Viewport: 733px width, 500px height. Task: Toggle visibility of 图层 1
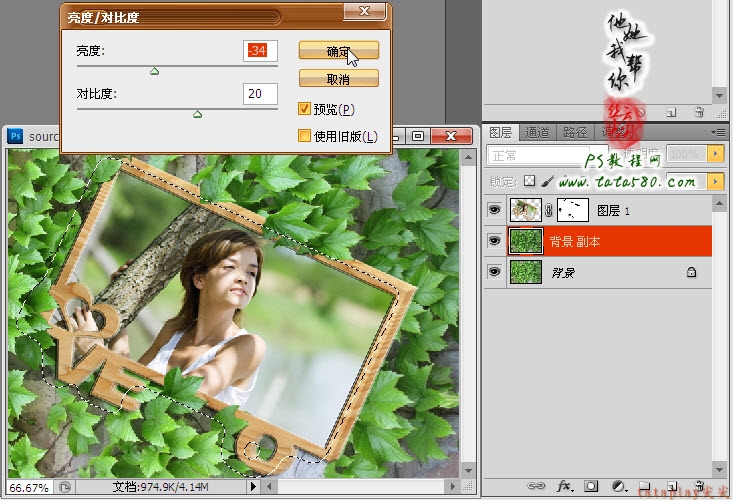click(x=495, y=210)
